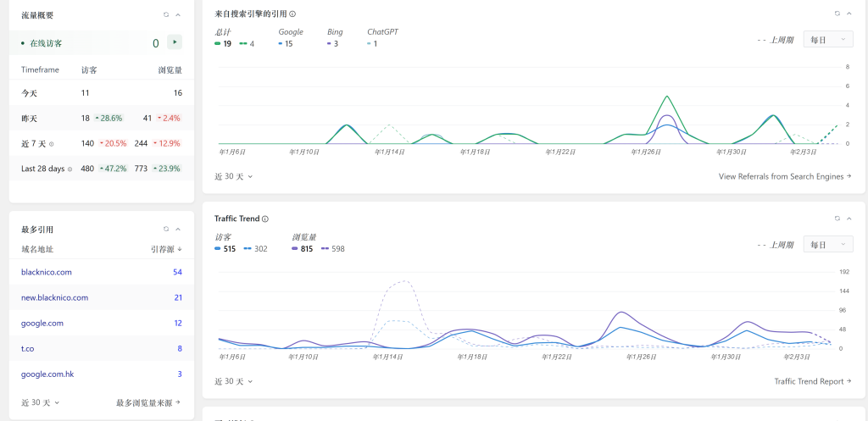Toggle the 总计 series legend
868x421 pixels.
tap(234, 37)
